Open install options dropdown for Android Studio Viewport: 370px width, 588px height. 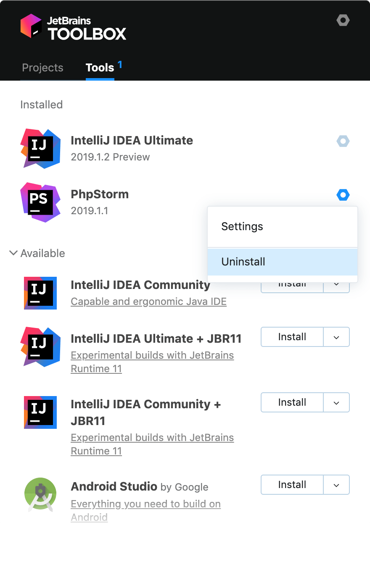click(x=336, y=485)
